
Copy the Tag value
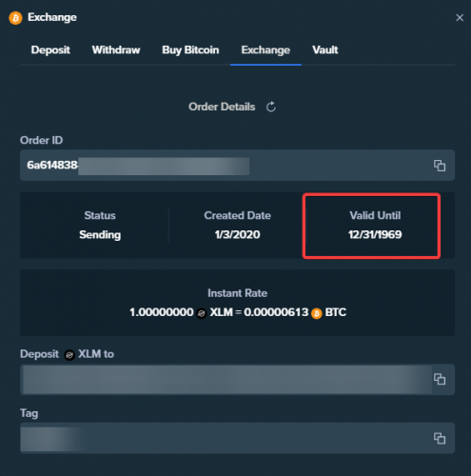coord(440,438)
